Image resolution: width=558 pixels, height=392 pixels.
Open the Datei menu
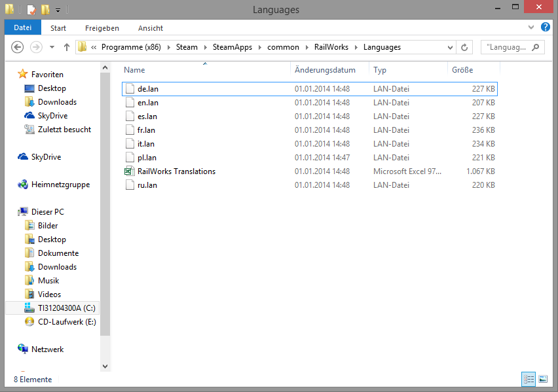click(22, 28)
